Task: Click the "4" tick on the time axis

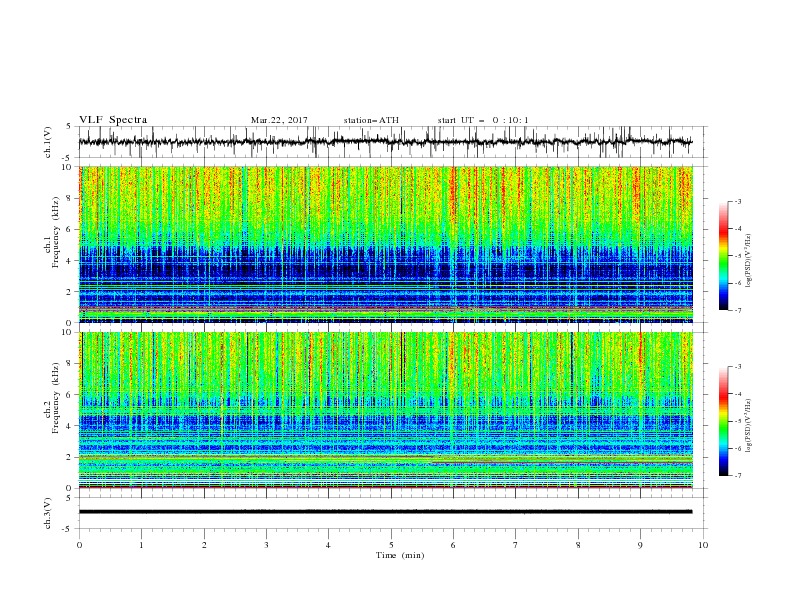Action: click(x=328, y=545)
